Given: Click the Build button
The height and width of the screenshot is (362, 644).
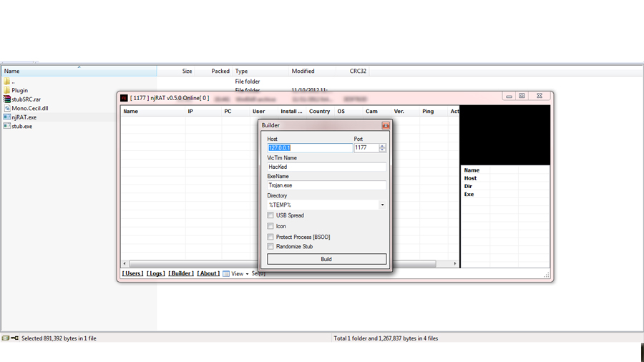Looking at the screenshot, I should [x=326, y=259].
